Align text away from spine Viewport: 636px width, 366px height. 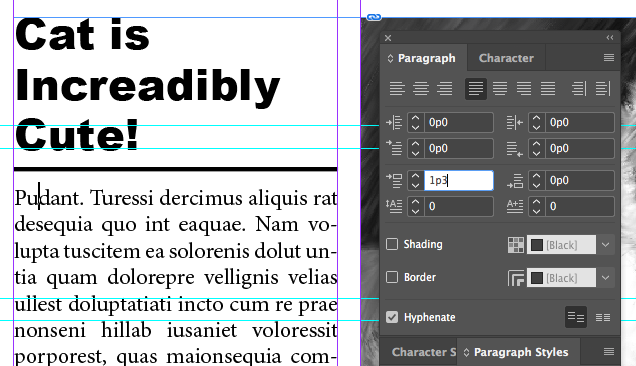coord(603,88)
